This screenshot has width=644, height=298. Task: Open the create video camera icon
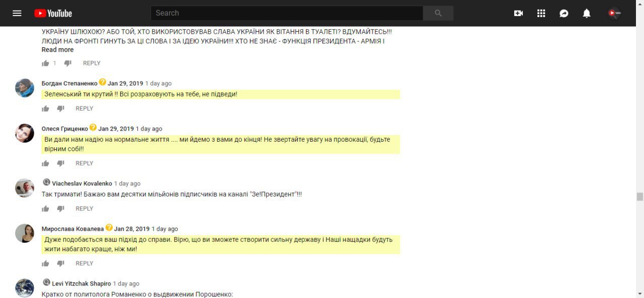(518, 14)
